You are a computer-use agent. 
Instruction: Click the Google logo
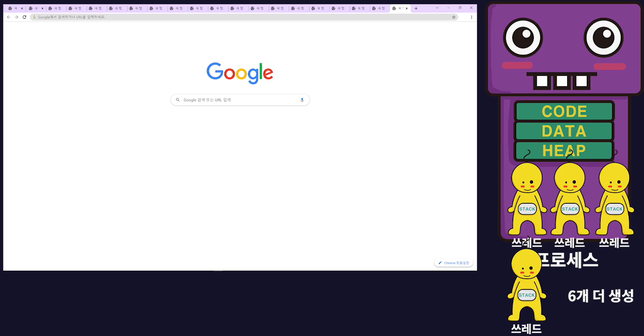[240, 73]
